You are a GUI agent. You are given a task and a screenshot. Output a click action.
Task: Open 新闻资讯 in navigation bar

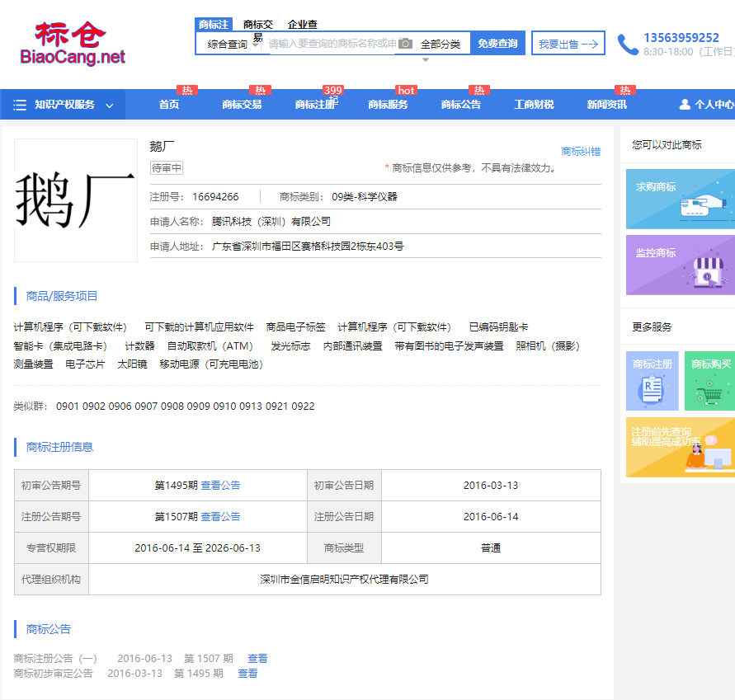click(x=606, y=104)
